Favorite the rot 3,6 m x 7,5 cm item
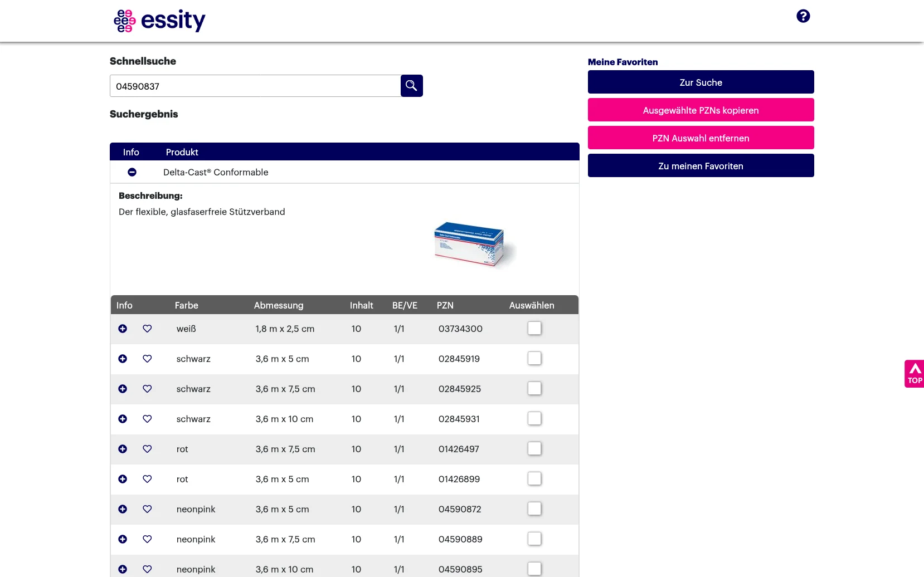Image resolution: width=924 pixels, height=577 pixels. pos(147,449)
